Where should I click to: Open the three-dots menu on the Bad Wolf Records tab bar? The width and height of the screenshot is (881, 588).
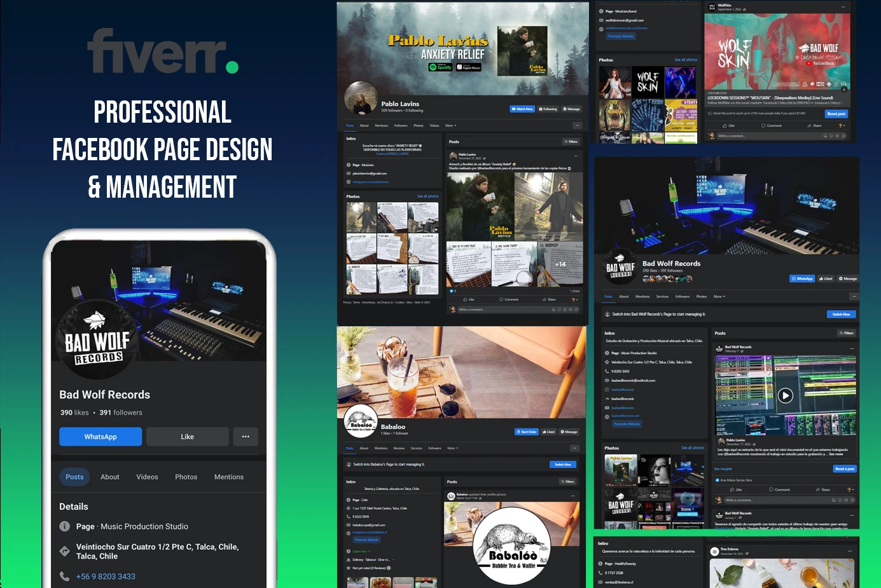[x=854, y=296]
